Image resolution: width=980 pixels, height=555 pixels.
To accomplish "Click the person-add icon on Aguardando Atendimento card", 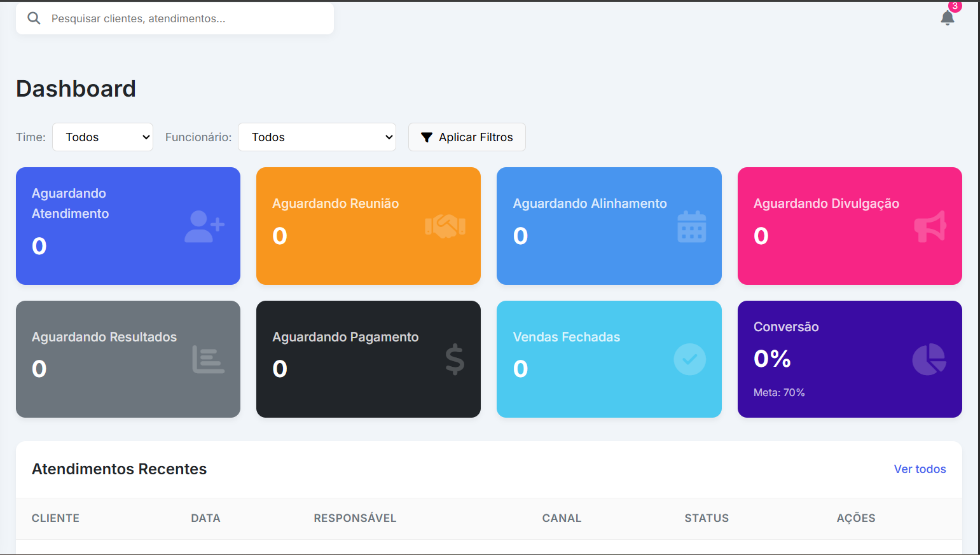I will coord(204,226).
